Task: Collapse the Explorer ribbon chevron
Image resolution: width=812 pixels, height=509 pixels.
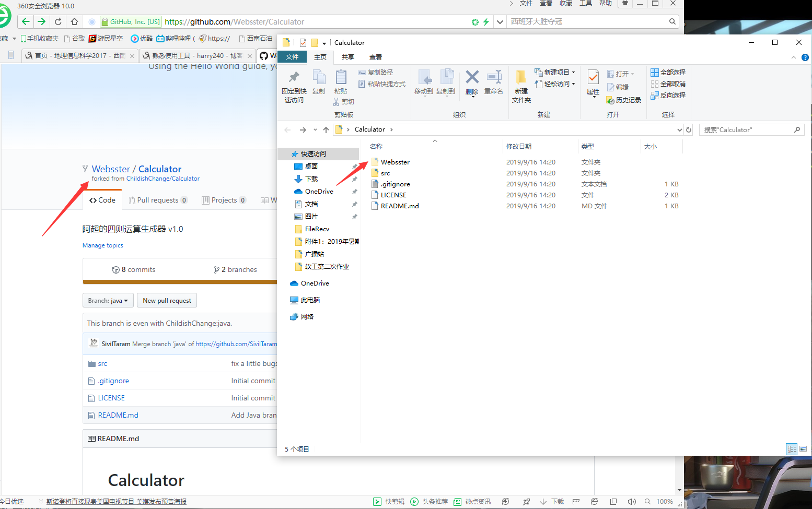Action: point(794,57)
